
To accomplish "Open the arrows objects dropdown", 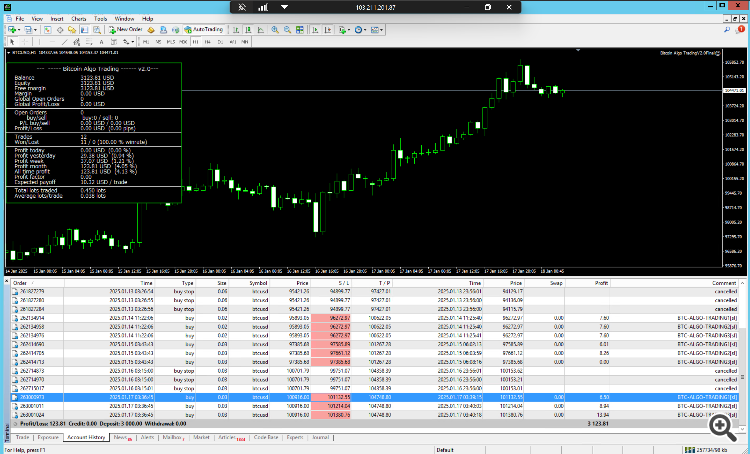I will [132, 42].
